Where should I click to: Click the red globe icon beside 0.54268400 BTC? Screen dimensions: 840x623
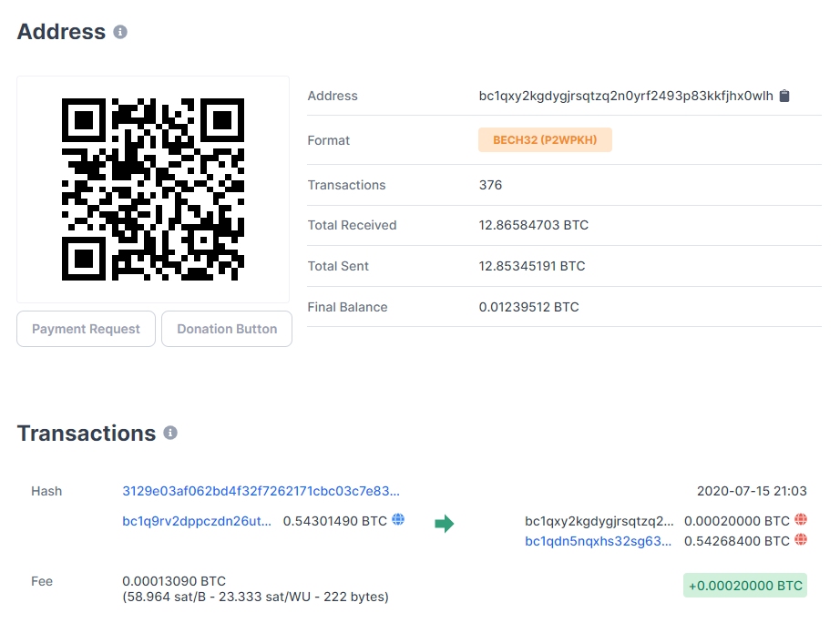(x=801, y=539)
